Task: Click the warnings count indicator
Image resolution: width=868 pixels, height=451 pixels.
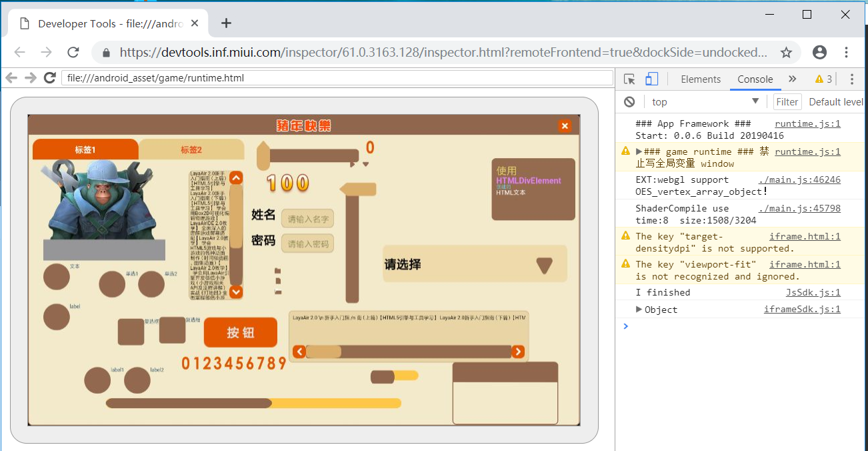Action: point(823,79)
